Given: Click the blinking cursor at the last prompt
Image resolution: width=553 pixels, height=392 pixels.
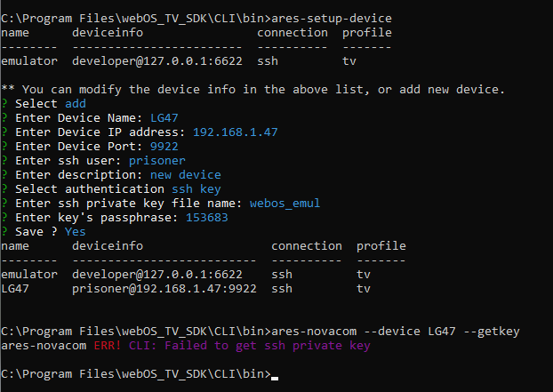Looking at the screenshot, I should (x=275, y=374).
